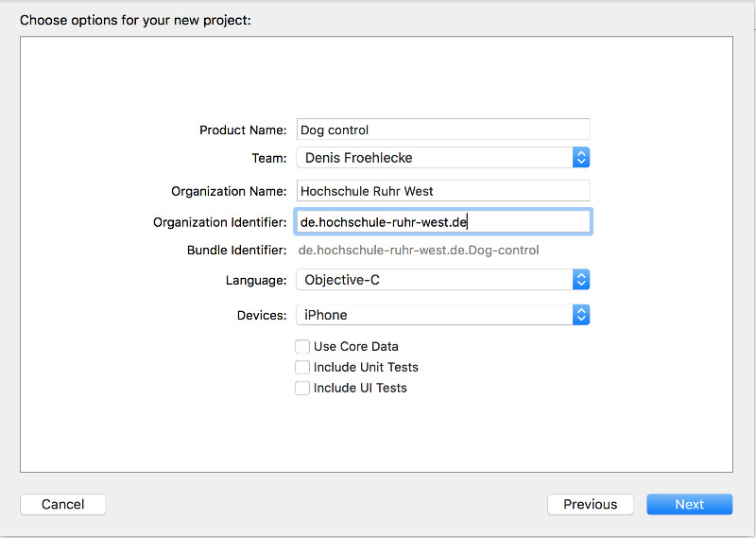Click the Bundle Identifier label
756x538 pixels.
[x=236, y=251]
